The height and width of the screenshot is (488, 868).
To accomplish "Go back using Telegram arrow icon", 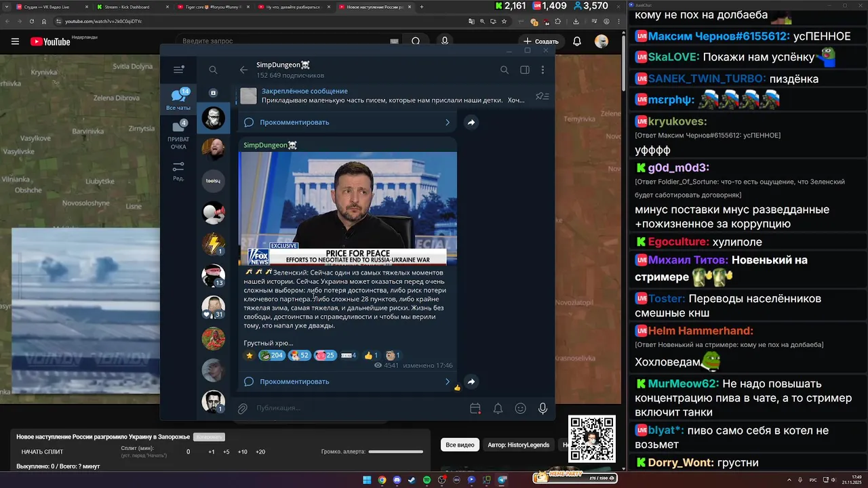I will 244,70.
